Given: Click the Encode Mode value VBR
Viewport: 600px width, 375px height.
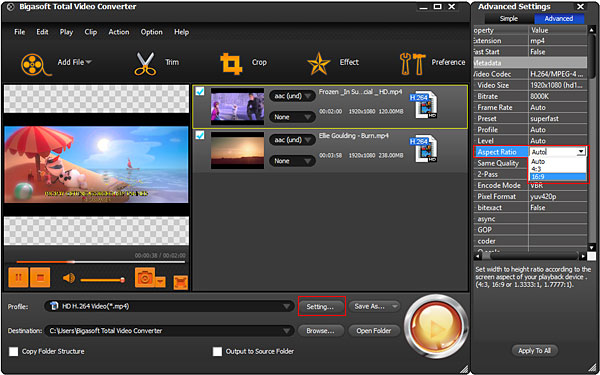Looking at the screenshot, I should click(x=558, y=185).
